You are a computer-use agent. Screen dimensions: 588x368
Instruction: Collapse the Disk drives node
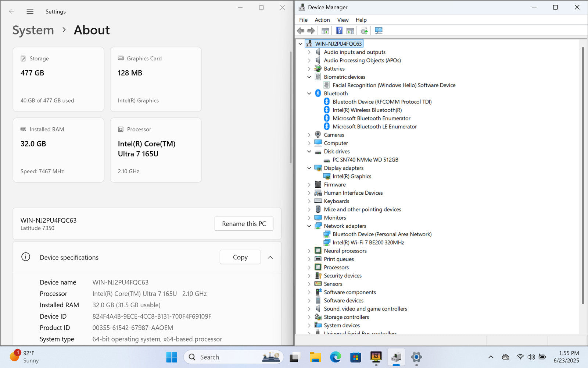click(x=309, y=152)
